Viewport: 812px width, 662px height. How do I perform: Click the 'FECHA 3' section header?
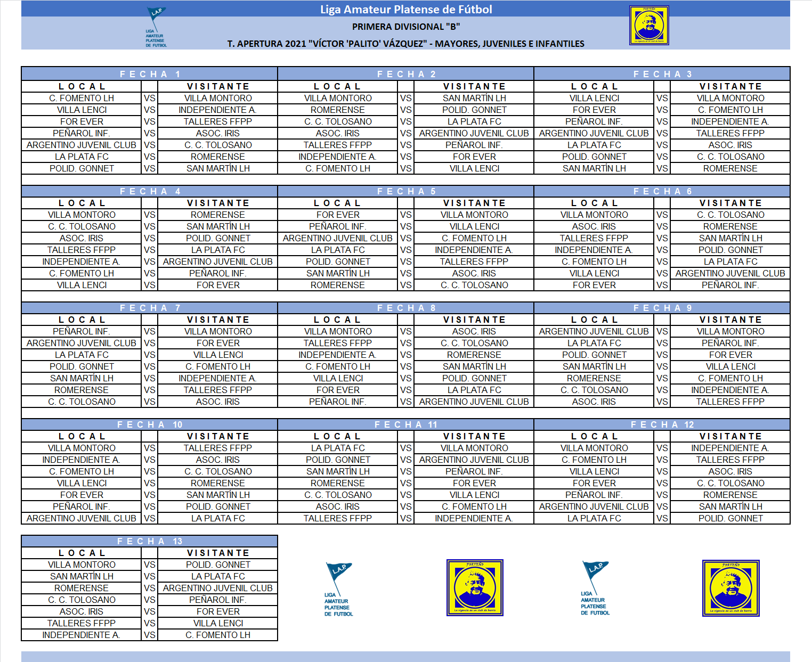click(x=662, y=74)
